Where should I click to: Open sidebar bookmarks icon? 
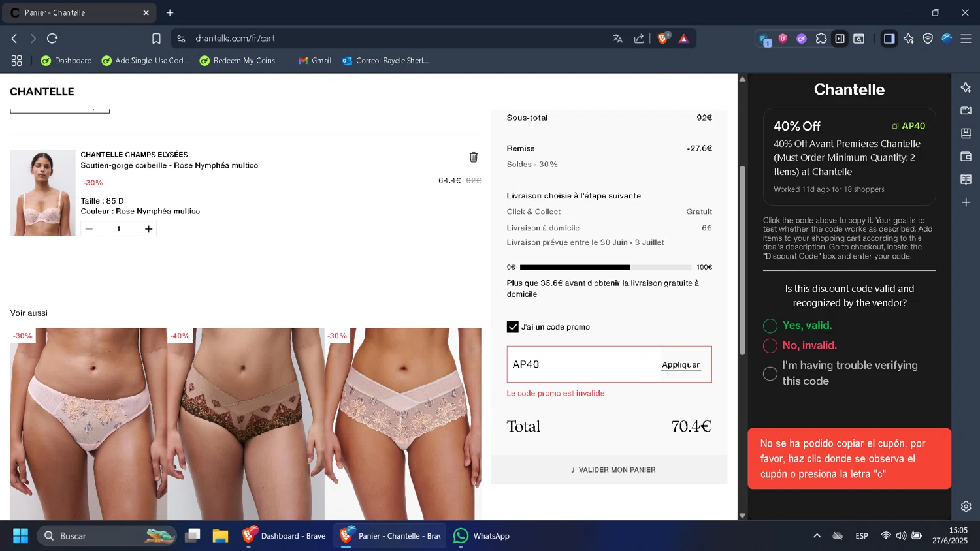click(966, 134)
